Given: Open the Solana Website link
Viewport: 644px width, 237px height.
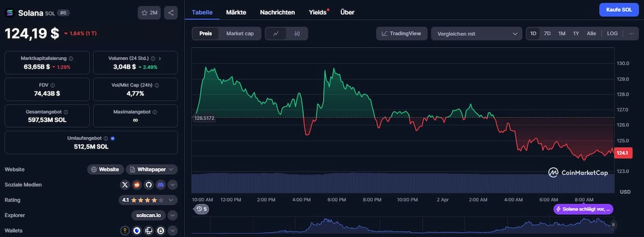Looking at the screenshot, I should [106, 169].
